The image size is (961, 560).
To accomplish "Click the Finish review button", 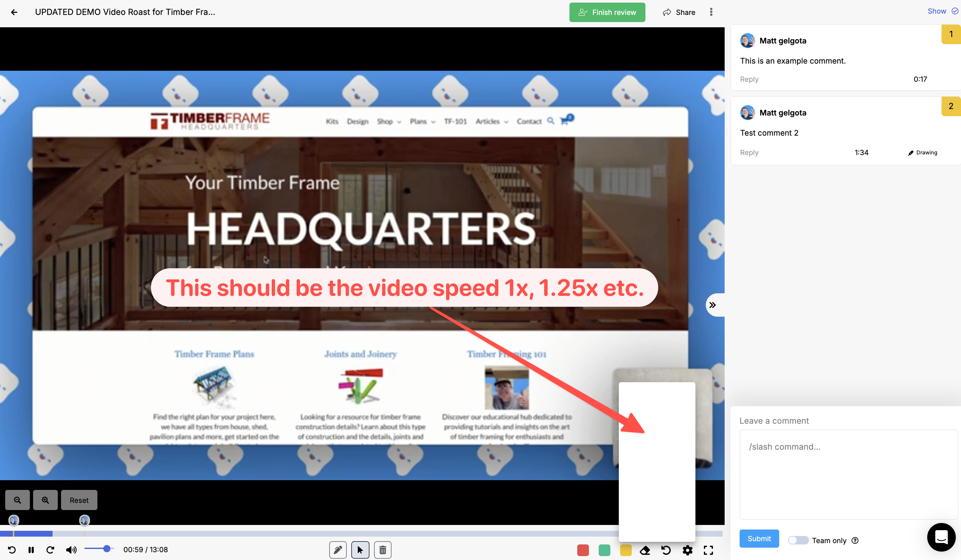I will point(607,12).
